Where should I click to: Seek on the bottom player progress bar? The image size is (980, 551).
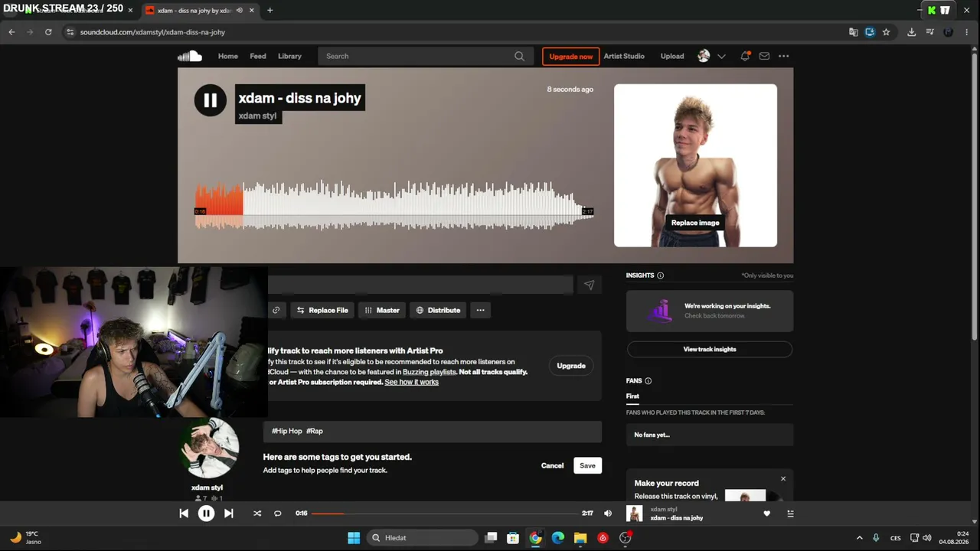pos(444,514)
